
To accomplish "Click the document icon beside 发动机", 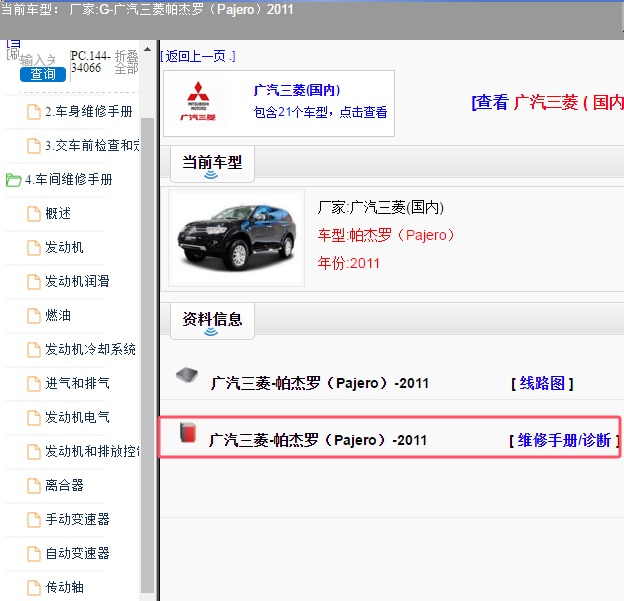I will tap(34, 248).
